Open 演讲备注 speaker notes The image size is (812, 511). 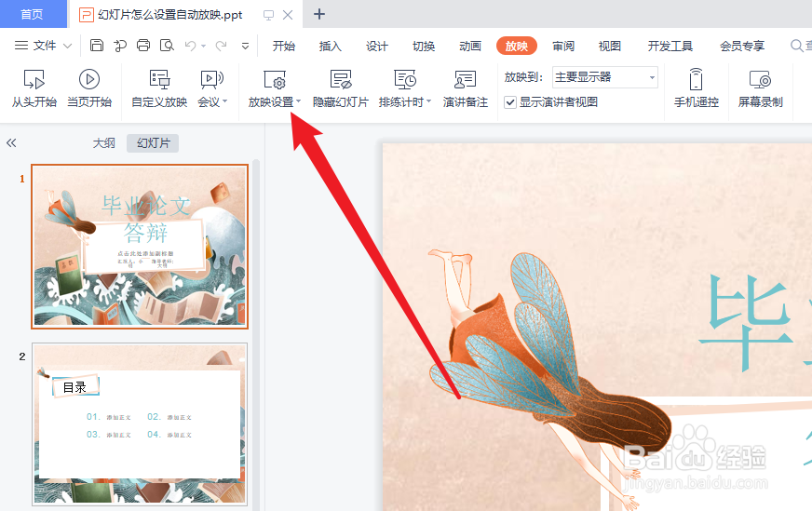click(465, 88)
